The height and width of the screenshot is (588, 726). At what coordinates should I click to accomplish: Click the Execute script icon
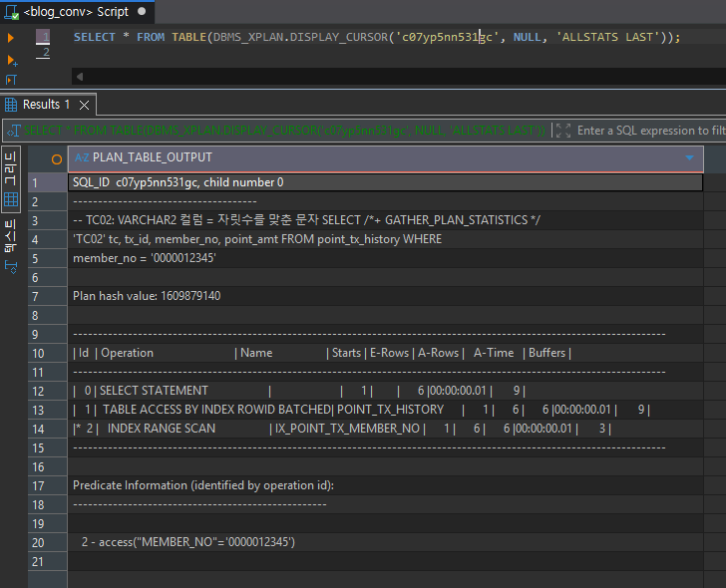(x=11, y=80)
